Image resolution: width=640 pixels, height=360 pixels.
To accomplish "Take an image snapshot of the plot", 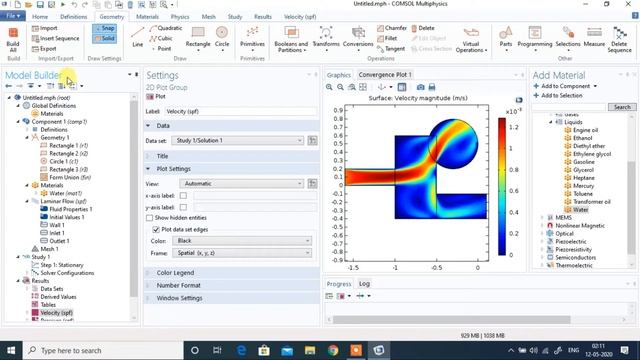I will tap(420, 87).
